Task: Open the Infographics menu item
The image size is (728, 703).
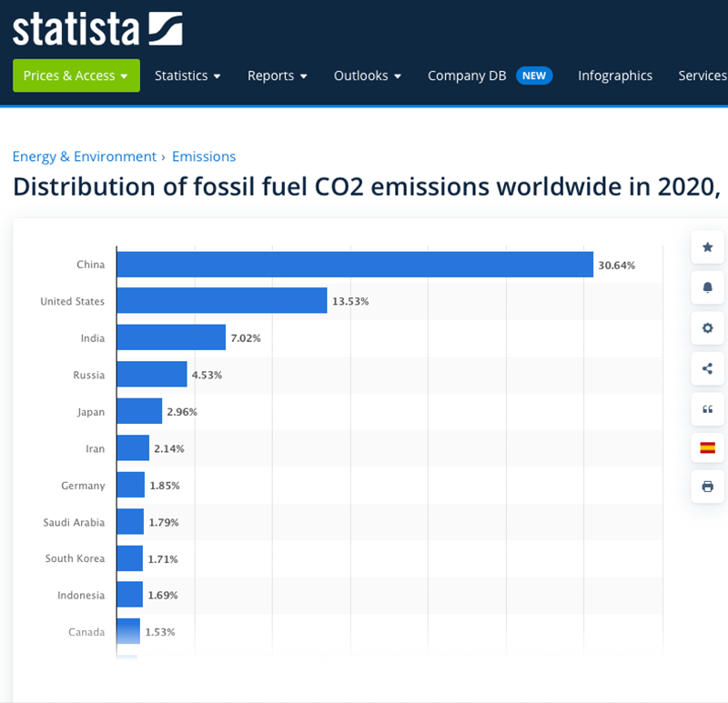Action: click(615, 75)
